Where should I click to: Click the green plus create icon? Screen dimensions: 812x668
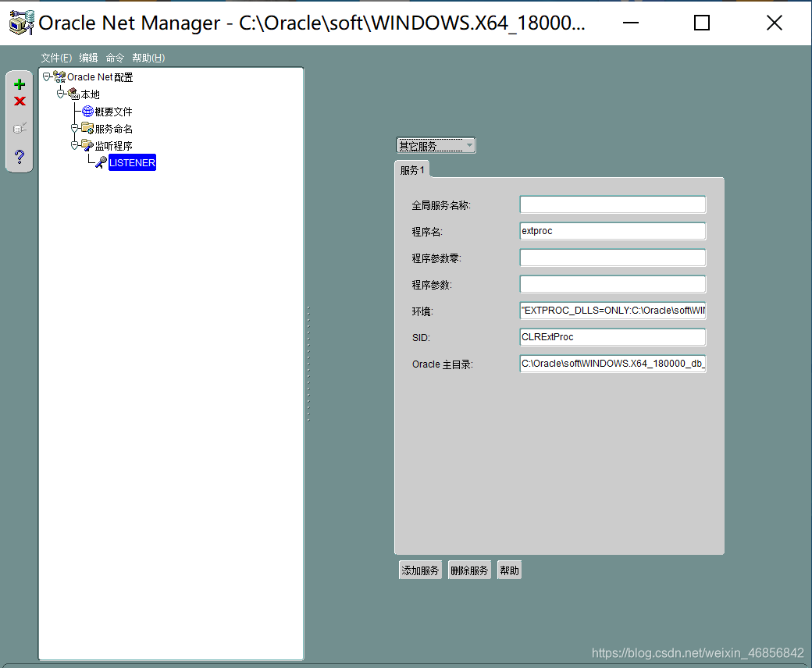coord(20,84)
